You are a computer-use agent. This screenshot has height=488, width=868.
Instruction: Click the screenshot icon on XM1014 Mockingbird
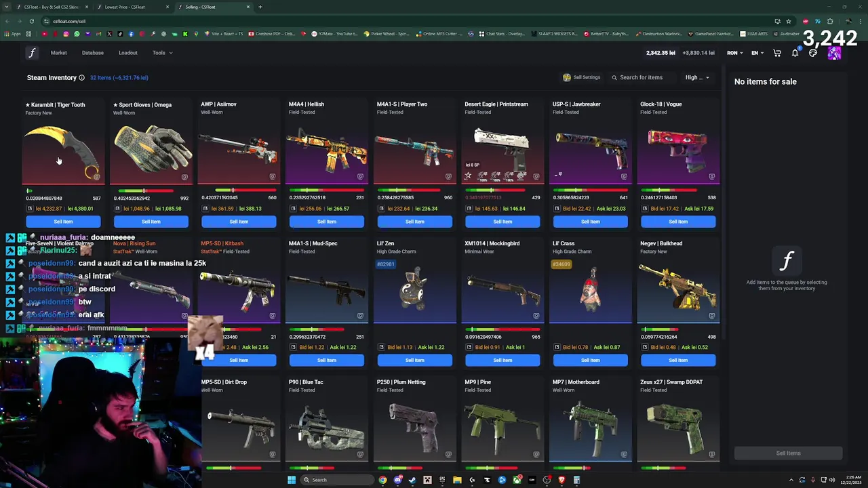tap(536, 316)
